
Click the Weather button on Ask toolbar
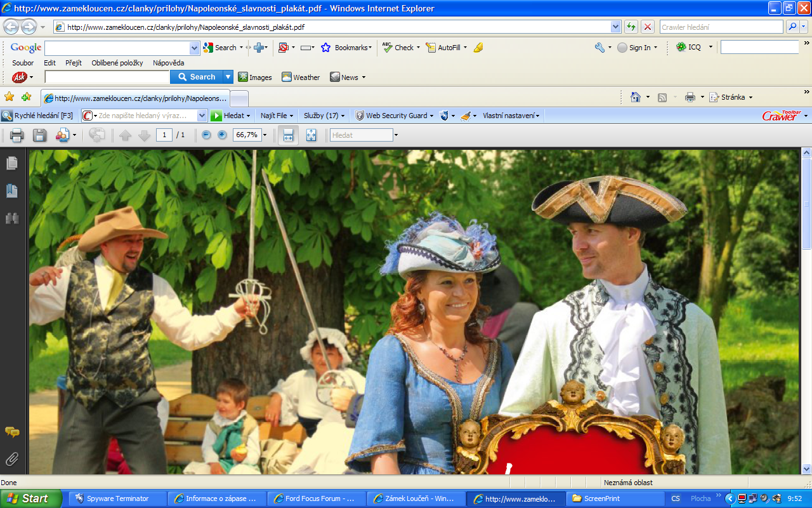point(301,77)
